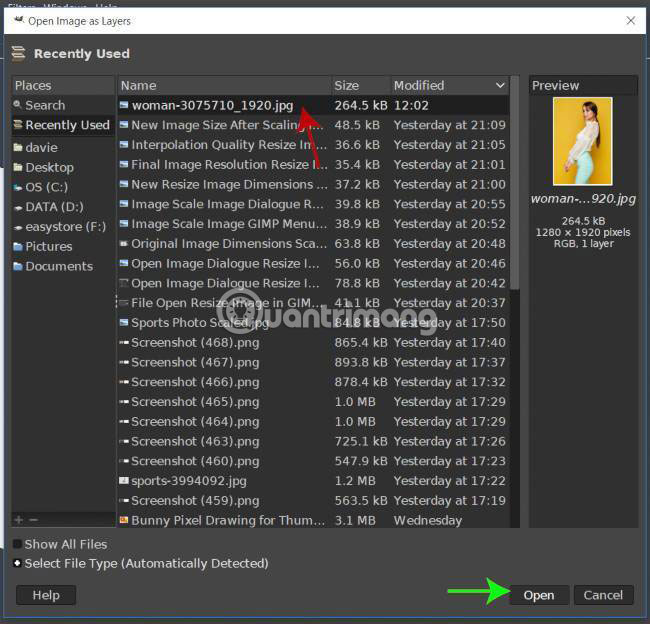
Task: Click the minus remove-bookmark icon under Places
Action: point(34,520)
